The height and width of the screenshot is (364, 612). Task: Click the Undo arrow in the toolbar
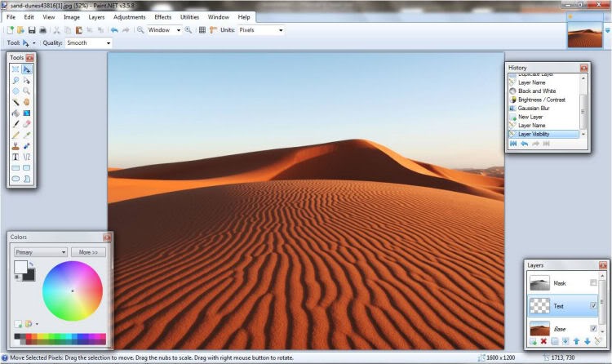pyautogui.click(x=114, y=30)
